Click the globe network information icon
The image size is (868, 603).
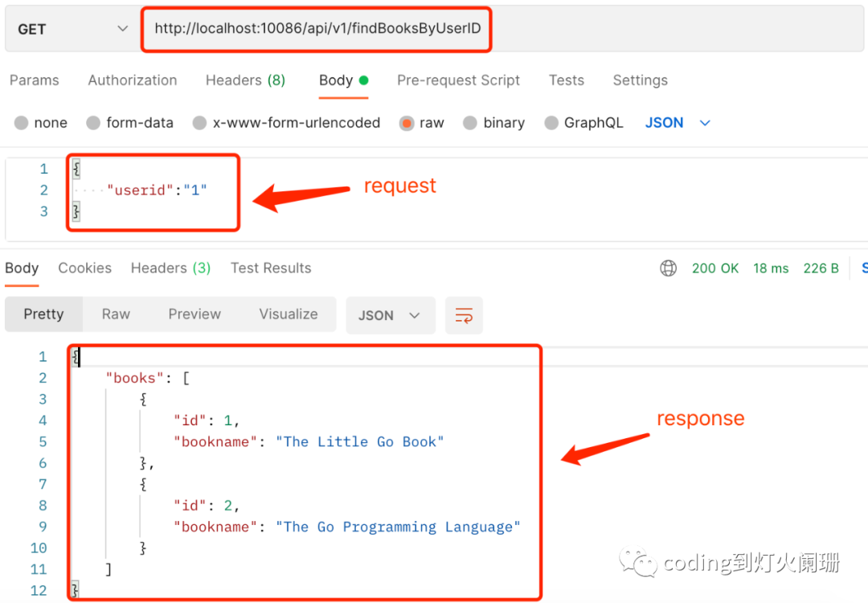[668, 268]
